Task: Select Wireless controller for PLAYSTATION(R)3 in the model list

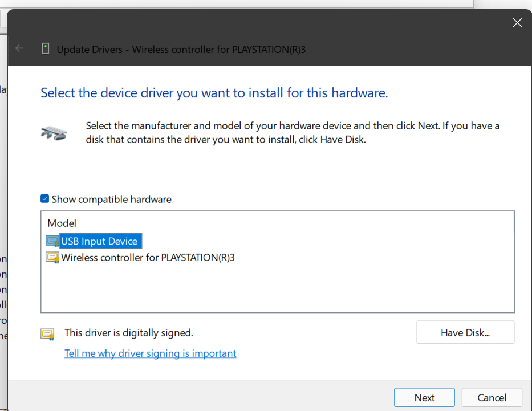Action: tap(148, 258)
